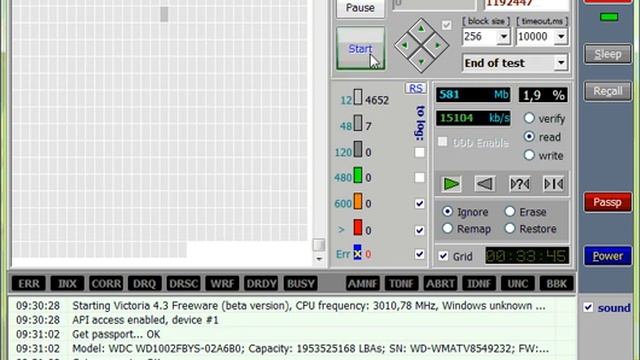Click the Sleep button
Image resolution: width=640 pixels, height=360 pixels.
[608, 54]
